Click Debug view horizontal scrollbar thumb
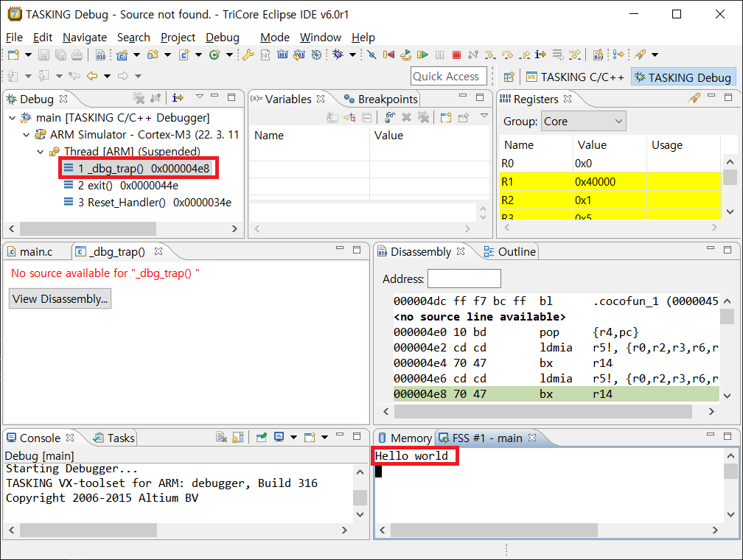Image resolution: width=743 pixels, height=560 pixels. [x=88, y=229]
